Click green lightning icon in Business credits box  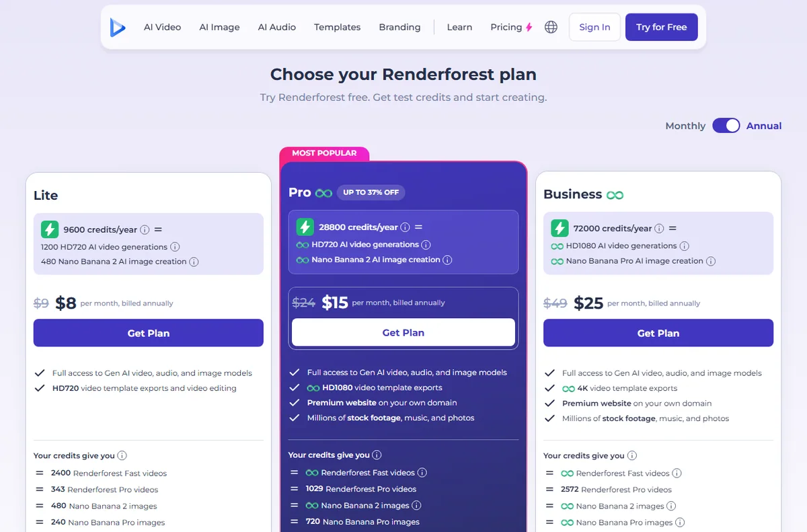[560, 228]
